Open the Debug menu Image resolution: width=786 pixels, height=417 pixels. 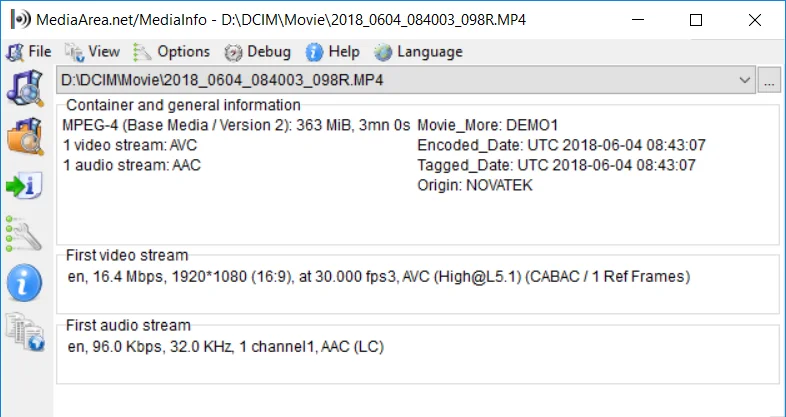pyautogui.click(x=258, y=52)
